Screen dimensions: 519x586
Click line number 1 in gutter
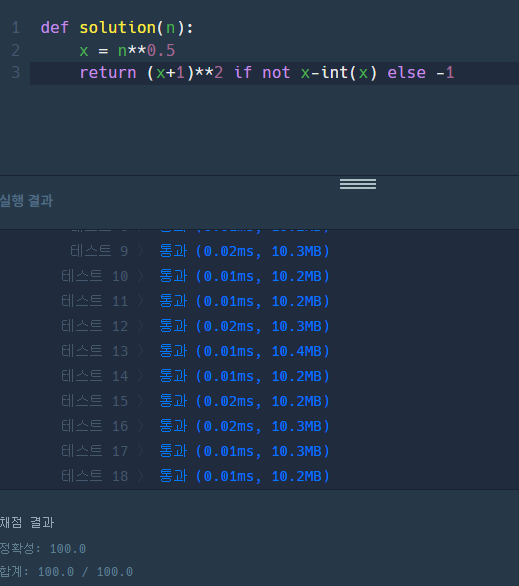pos(16,28)
